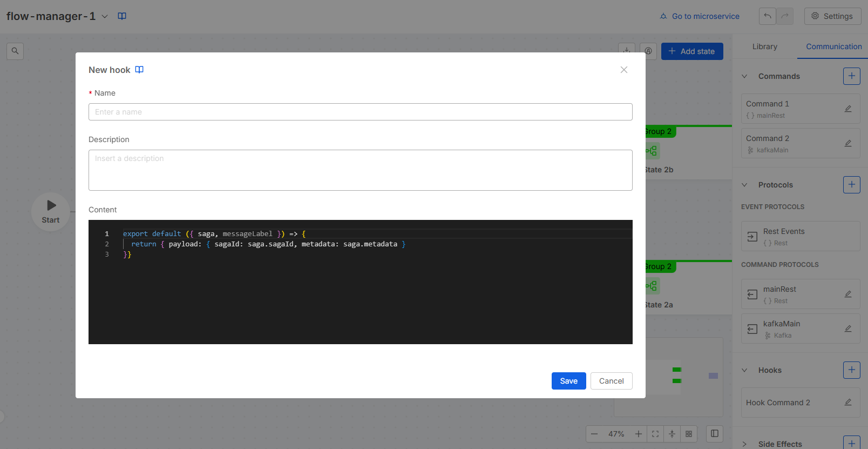Edit the kafkaMain protocol via pencil icon

click(x=848, y=329)
